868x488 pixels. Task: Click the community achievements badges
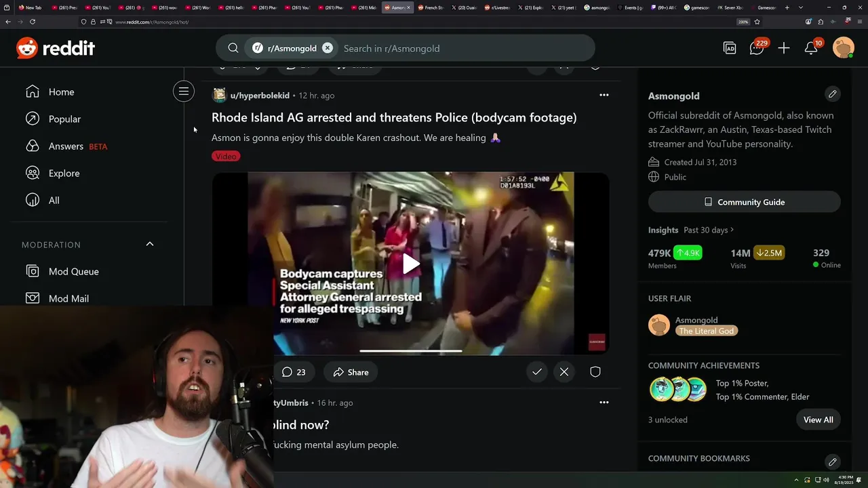(678, 390)
